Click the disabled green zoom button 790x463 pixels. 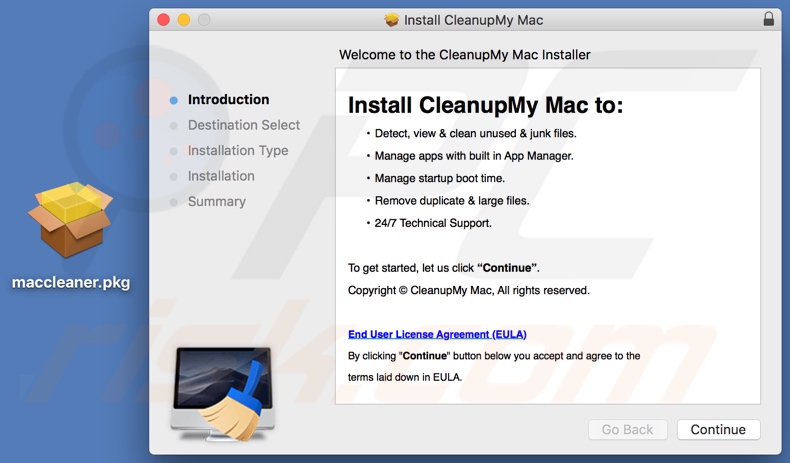[204, 20]
